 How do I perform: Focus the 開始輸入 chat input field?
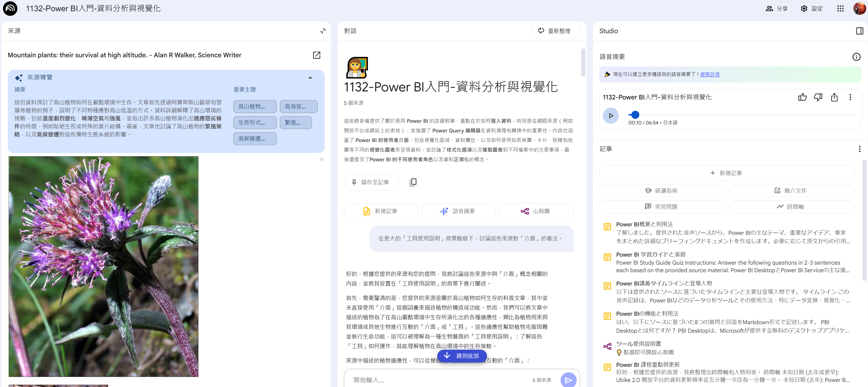(438, 380)
